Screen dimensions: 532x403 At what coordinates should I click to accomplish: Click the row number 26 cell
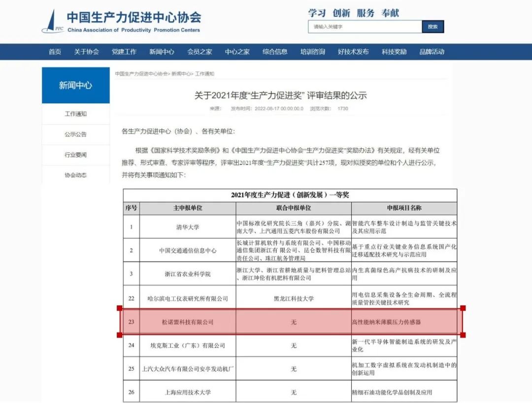coord(132,392)
